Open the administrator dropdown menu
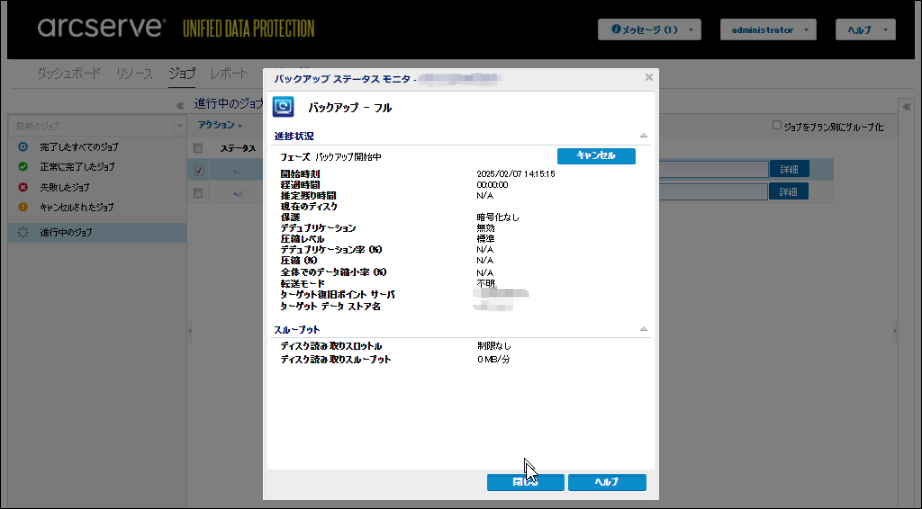The image size is (922, 509). point(768,29)
